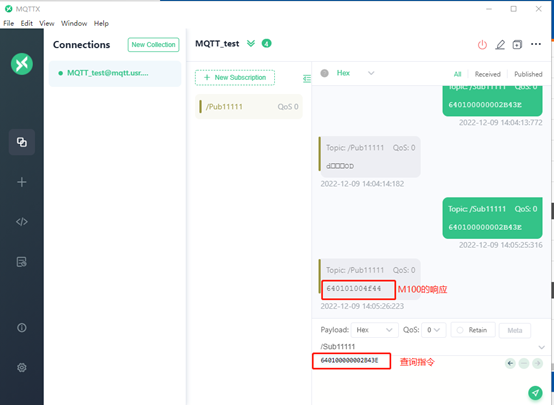Toggle the Retain radio option
Viewport: 555px width, 406px height.
[x=473, y=330]
